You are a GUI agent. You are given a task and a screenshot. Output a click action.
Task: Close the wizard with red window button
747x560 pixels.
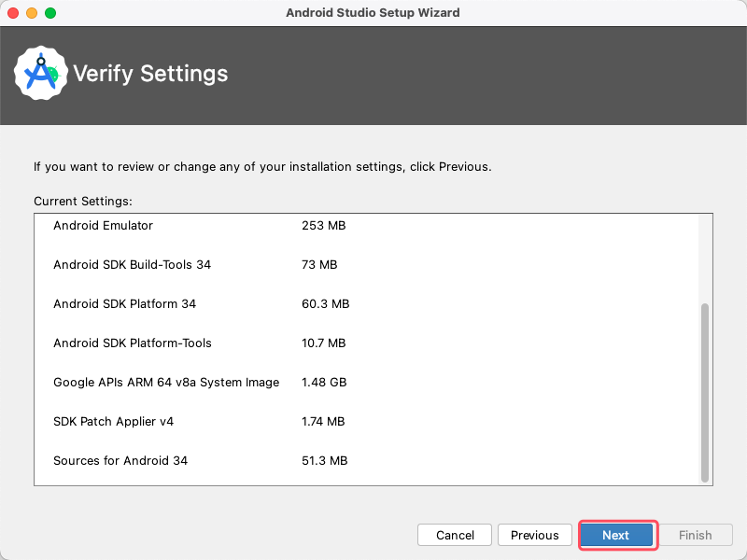(x=13, y=13)
